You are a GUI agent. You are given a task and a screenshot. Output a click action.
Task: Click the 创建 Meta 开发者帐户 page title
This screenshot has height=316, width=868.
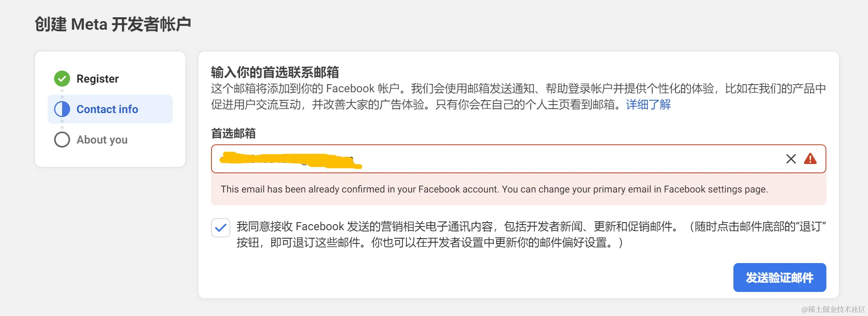[113, 24]
